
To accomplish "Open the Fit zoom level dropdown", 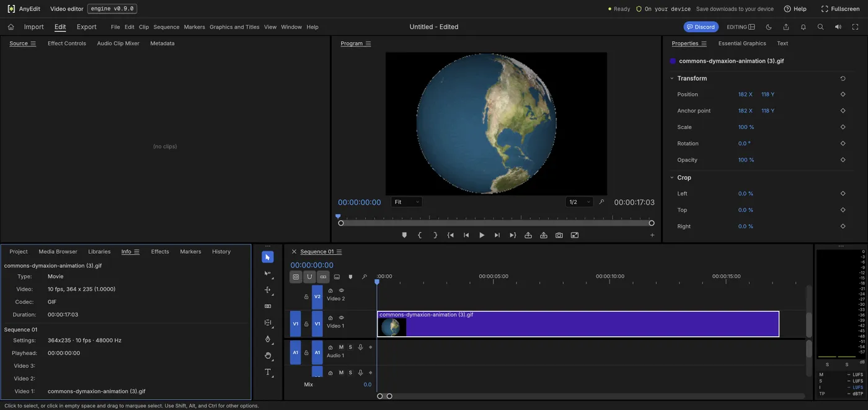I will [x=407, y=202].
